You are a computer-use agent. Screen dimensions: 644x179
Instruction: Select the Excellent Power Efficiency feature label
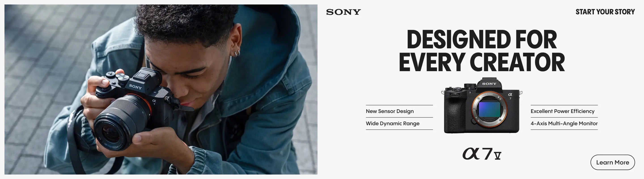[x=562, y=111]
